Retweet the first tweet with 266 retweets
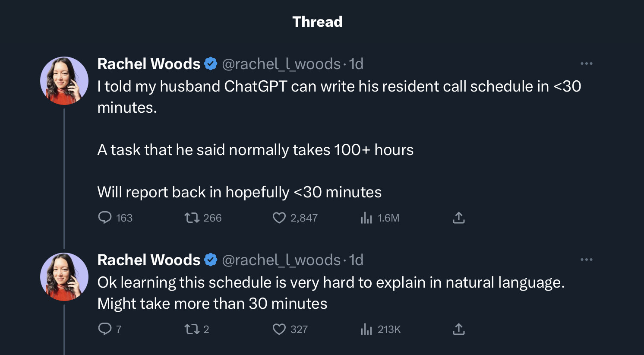This screenshot has height=355, width=644. coord(192,218)
